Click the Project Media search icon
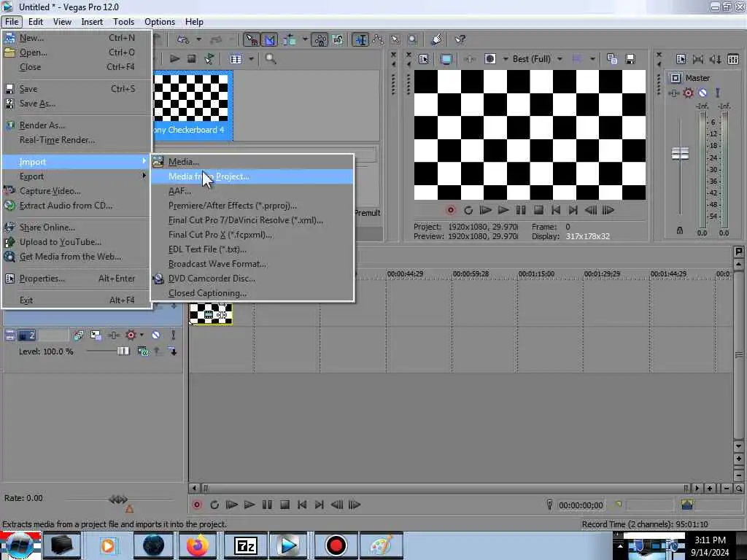The width and height of the screenshot is (747, 560). tap(271, 59)
